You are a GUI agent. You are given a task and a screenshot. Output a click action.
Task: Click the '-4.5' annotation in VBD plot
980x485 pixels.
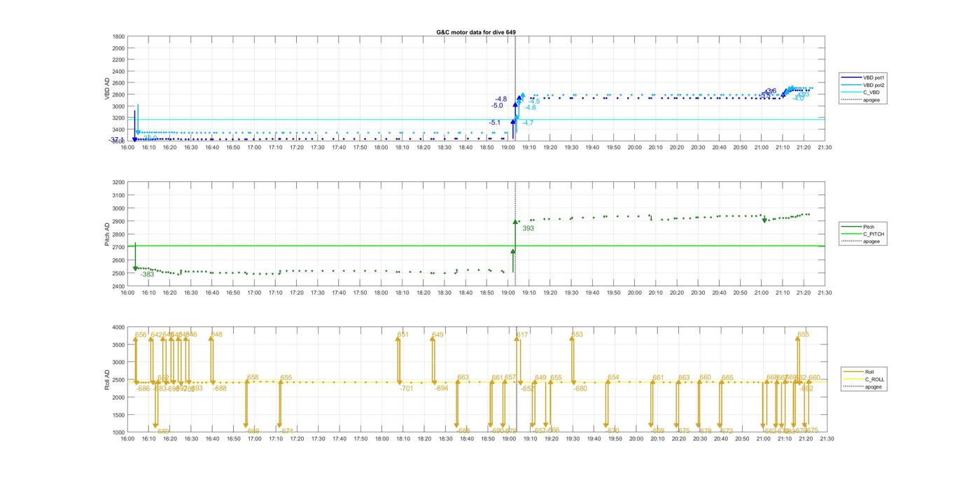click(533, 101)
